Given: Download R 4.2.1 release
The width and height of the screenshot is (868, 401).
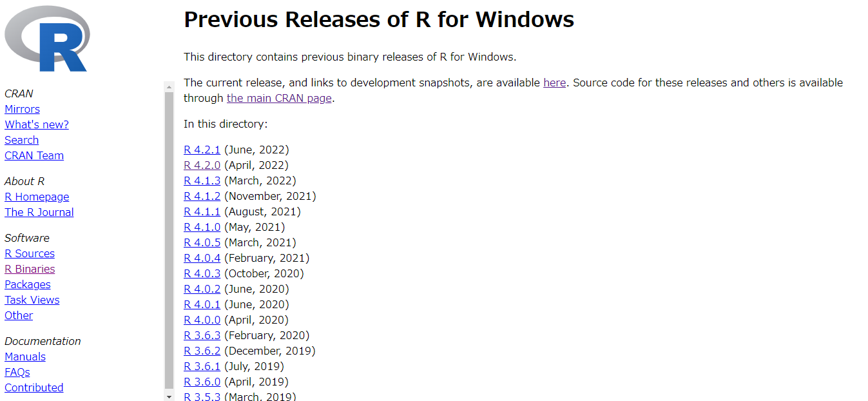Looking at the screenshot, I should pyautogui.click(x=202, y=150).
